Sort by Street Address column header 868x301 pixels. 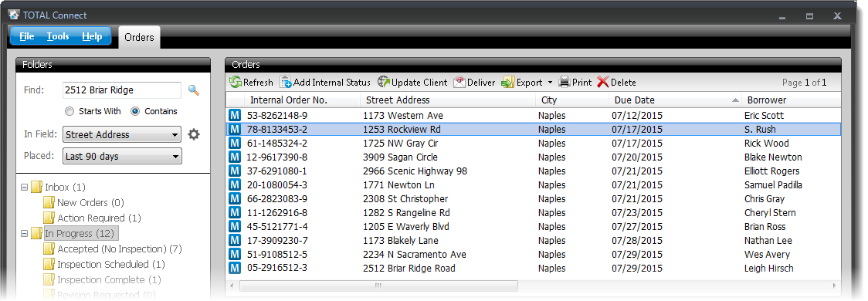click(x=447, y=100)
